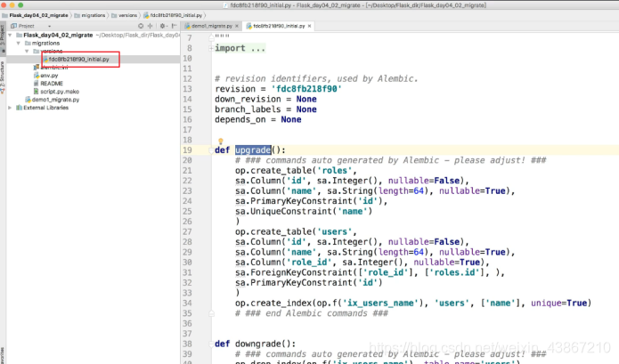Click the revision string 'fdc8fb218f90'
Viewport: 619px width, 364px height.
pyautogui.click(x=306, y=89)
